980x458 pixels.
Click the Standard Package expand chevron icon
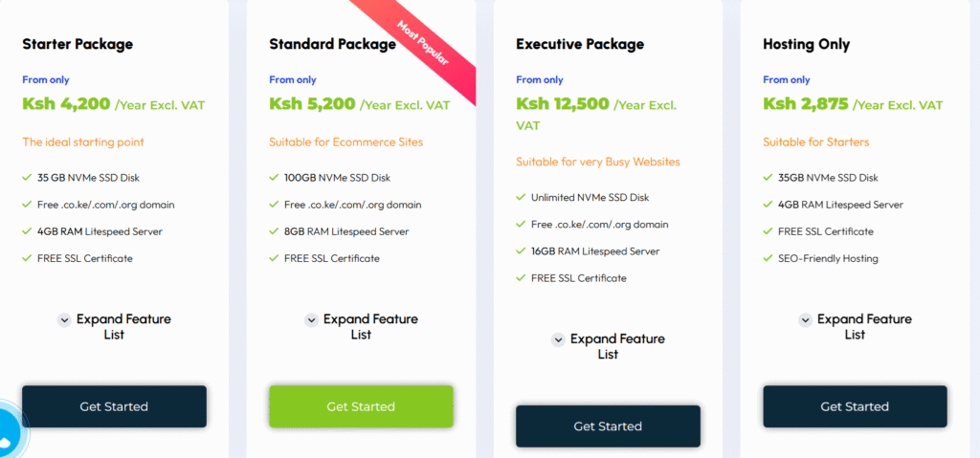tap(311, 320)
